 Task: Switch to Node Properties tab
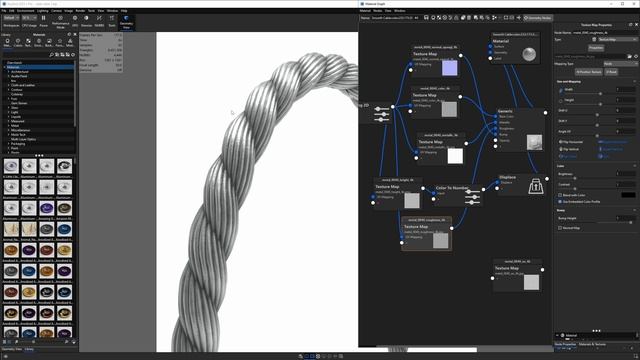[x=565, y=344]
